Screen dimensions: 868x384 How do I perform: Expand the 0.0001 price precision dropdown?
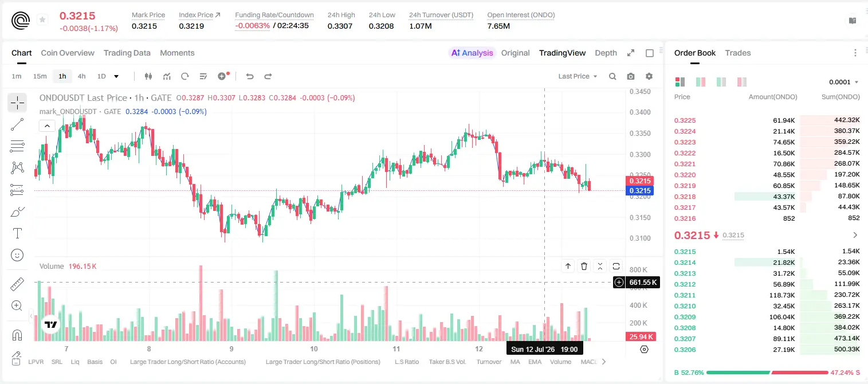(x=844, y=82)
